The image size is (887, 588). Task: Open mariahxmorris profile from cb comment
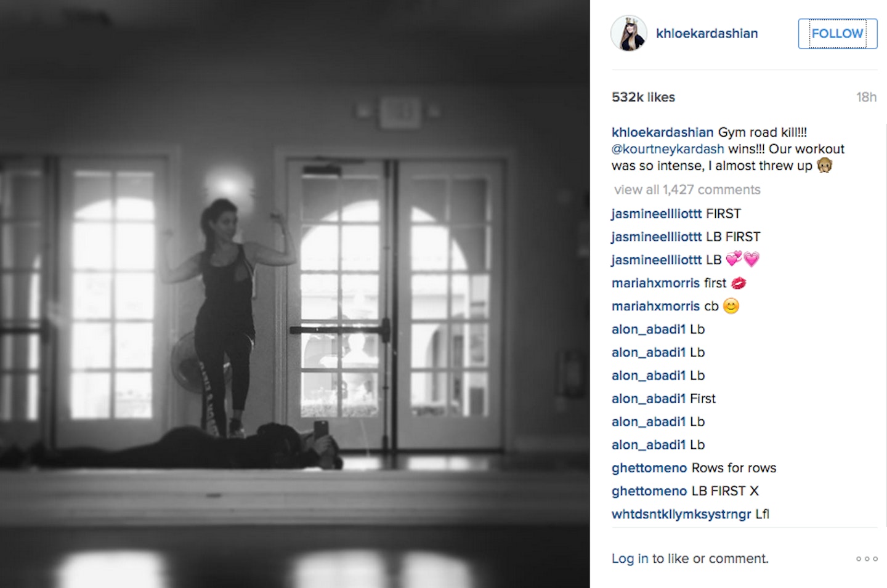point(656,306)
